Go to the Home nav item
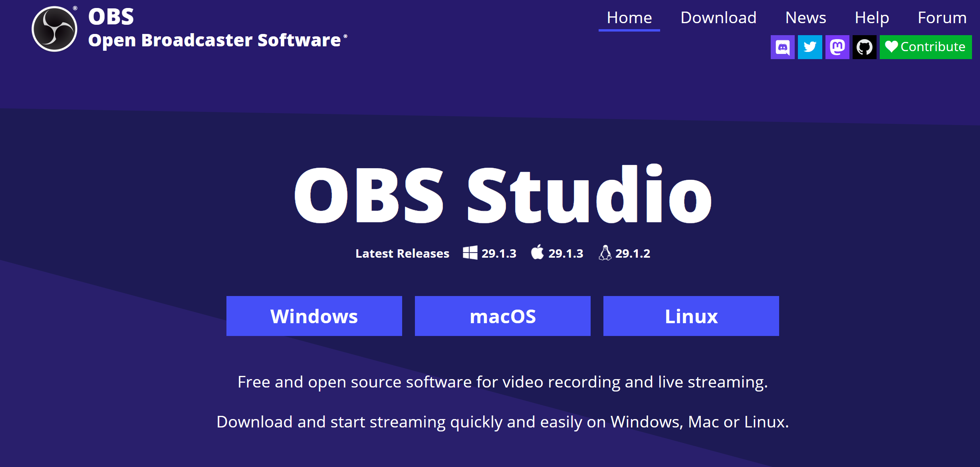Screen dimensions: 980x467 click(629, 18)
